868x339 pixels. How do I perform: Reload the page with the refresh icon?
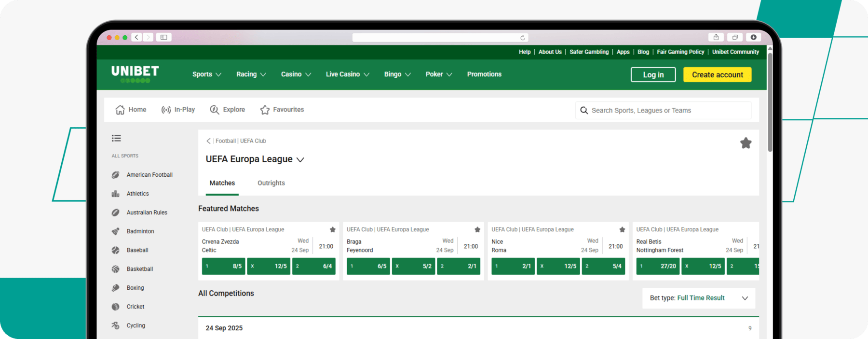pos(522,38)
